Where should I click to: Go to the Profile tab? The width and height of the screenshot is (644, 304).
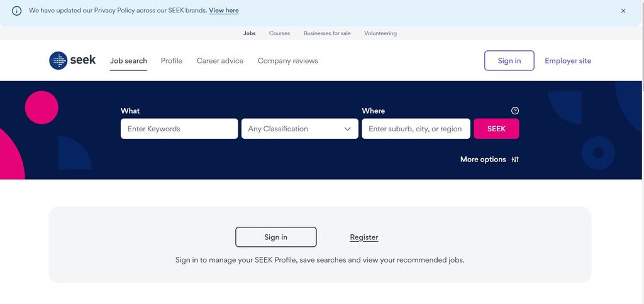point(171,61)
